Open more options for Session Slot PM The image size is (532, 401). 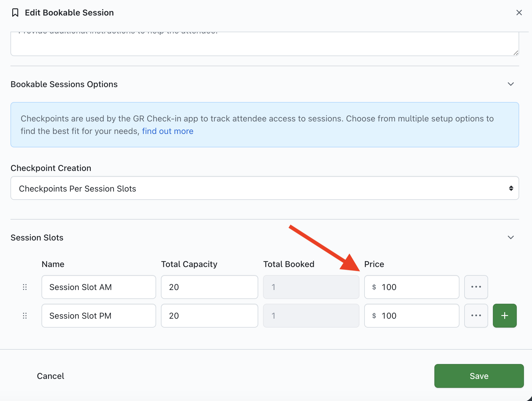tap(476, 316)
